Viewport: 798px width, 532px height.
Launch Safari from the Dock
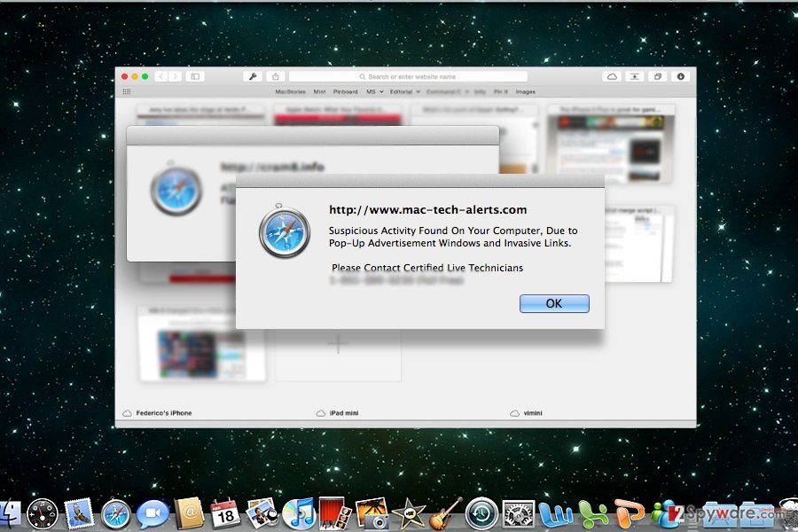tap(116, 514)
